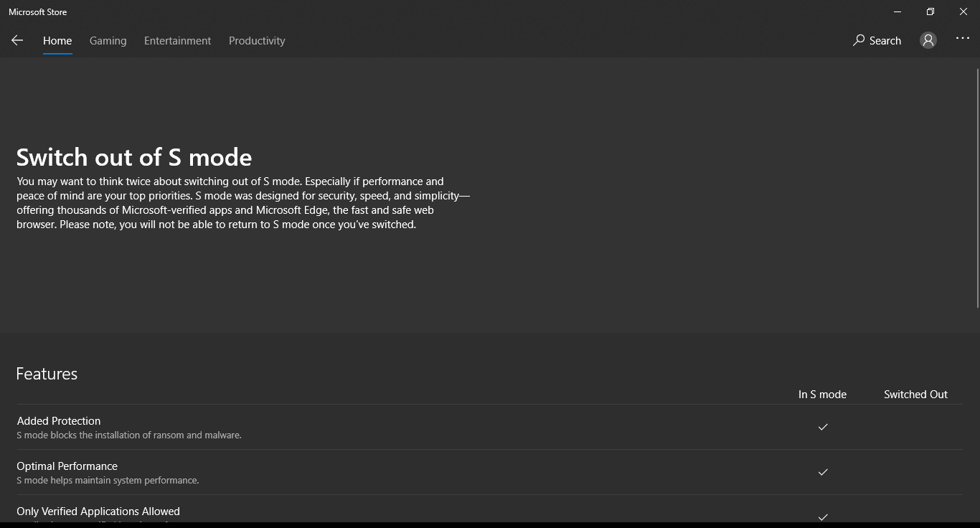Click the vertical scrollbar thumb
The image size is (980, 528).
(x=977, y=189)
